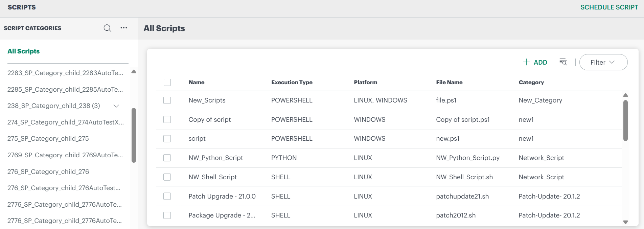Sort by the Platform column header

[x=366, y=82]
